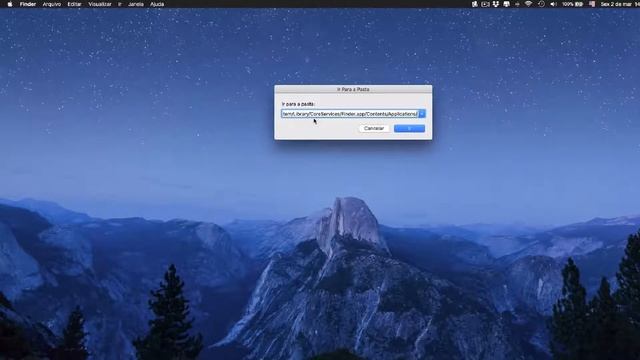Viewport: 640px width, 360px height.
Task: Open the Arquivo menu
Action: pos(52,4)
